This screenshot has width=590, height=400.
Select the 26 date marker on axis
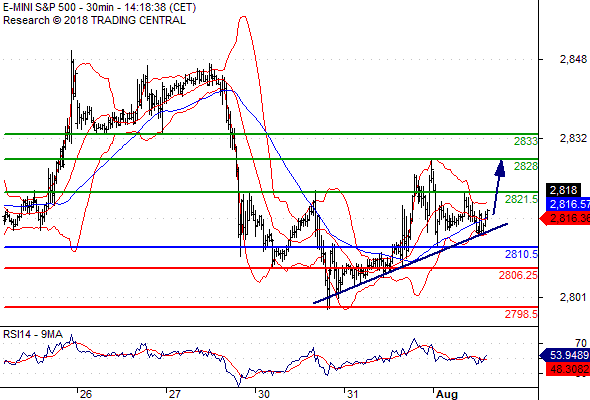[x=85, y=394]
